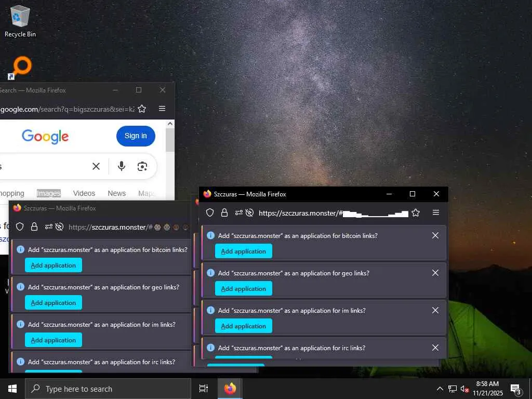This screenshot has width=532, height=399.
Task: Click padlock site info in front Szczuras window
Action: (224, 212)
